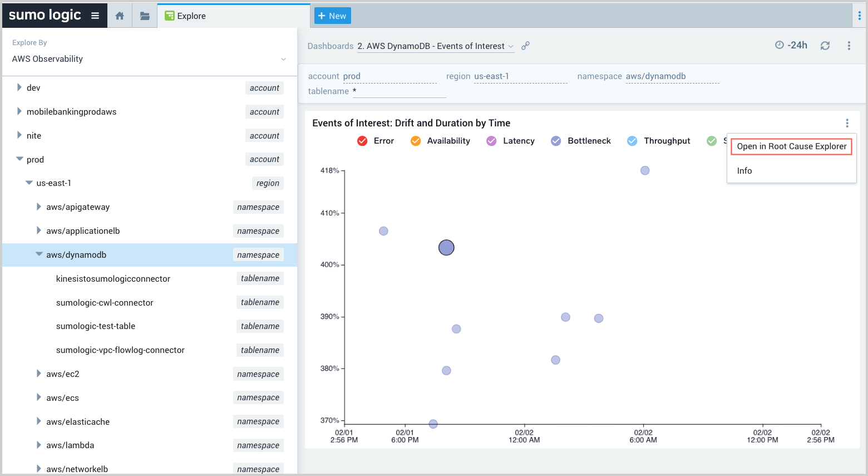Click the Sumo Logic logo
This screenshot has width=868, height=476.
coord(45,15)
